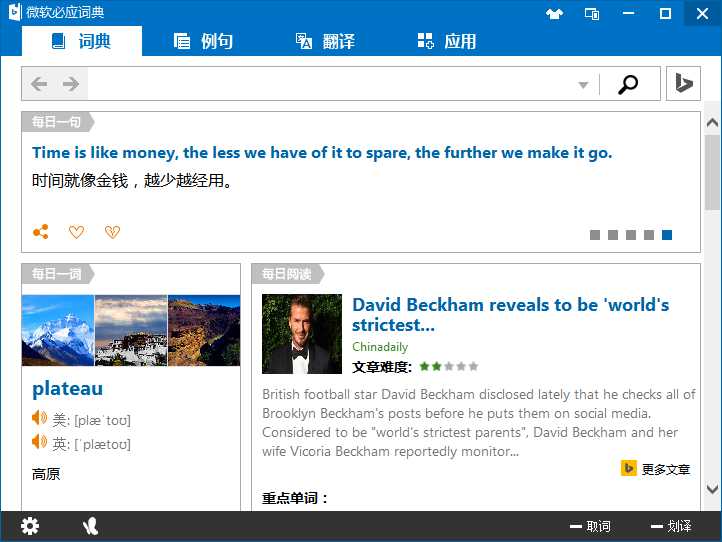Switch to the 翻译 tab
The width and height of the screenshot is (722, 542).
[325, 41]
